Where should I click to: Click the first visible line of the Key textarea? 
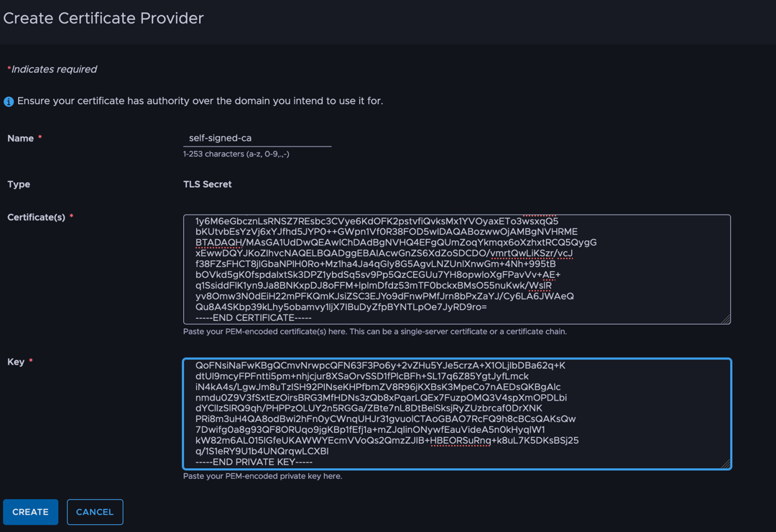tap(380, 365)
